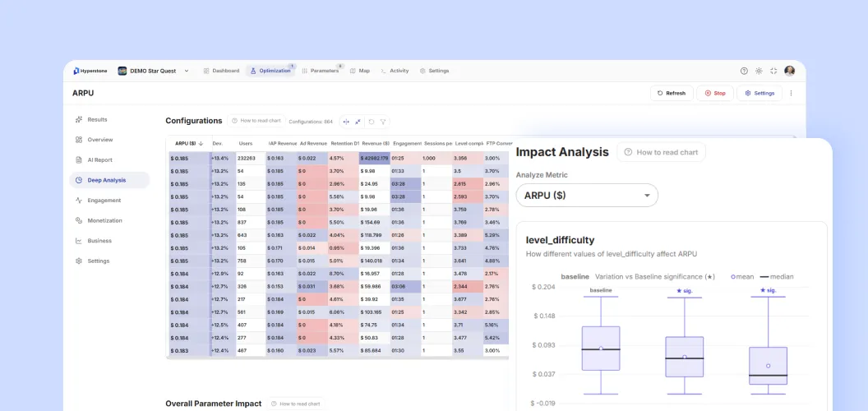Select the Optimization tab
The image size is (868, 411).
(270, 71)
